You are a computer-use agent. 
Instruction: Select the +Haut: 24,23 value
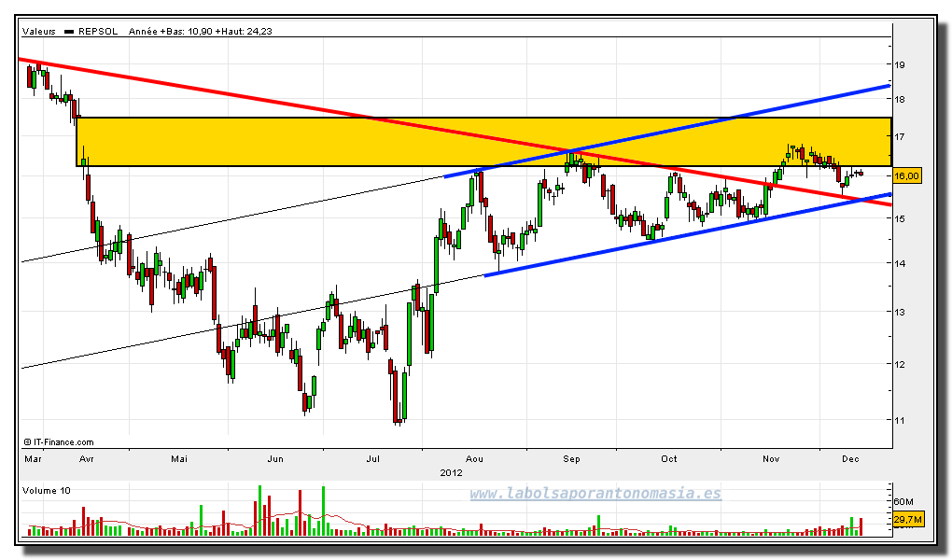tap(244, 32)
